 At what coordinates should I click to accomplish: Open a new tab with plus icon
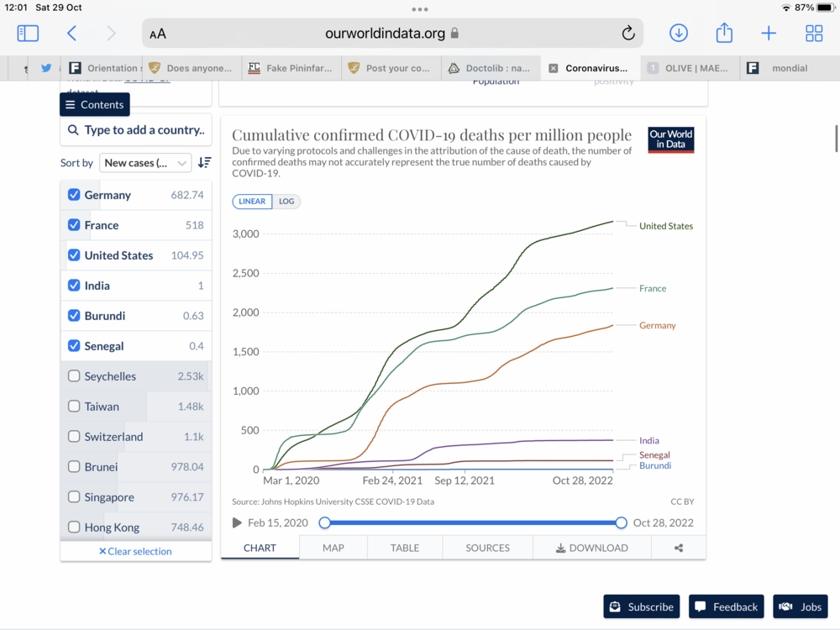(769, 34)
